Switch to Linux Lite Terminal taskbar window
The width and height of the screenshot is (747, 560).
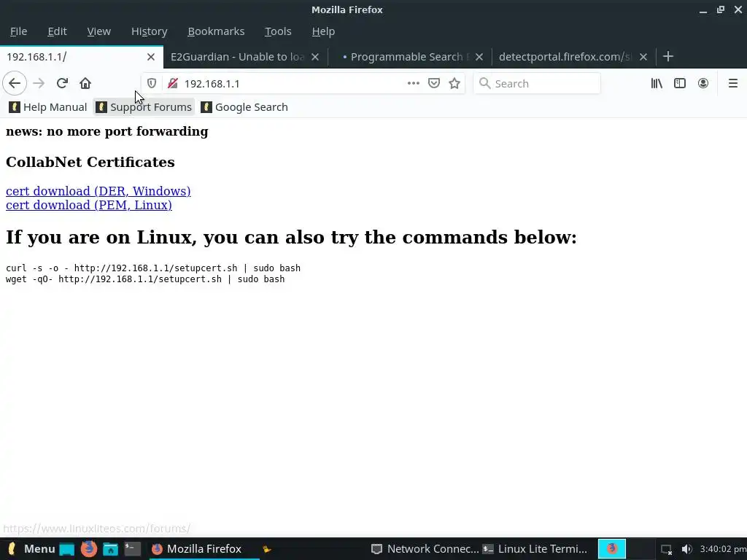[x=535, y=549]
